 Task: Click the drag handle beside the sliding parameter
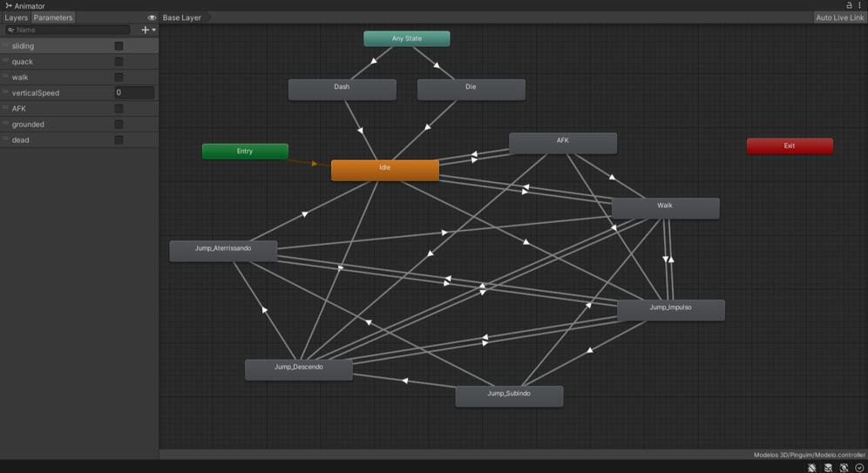pyautogui.click(x=5, y=45)
